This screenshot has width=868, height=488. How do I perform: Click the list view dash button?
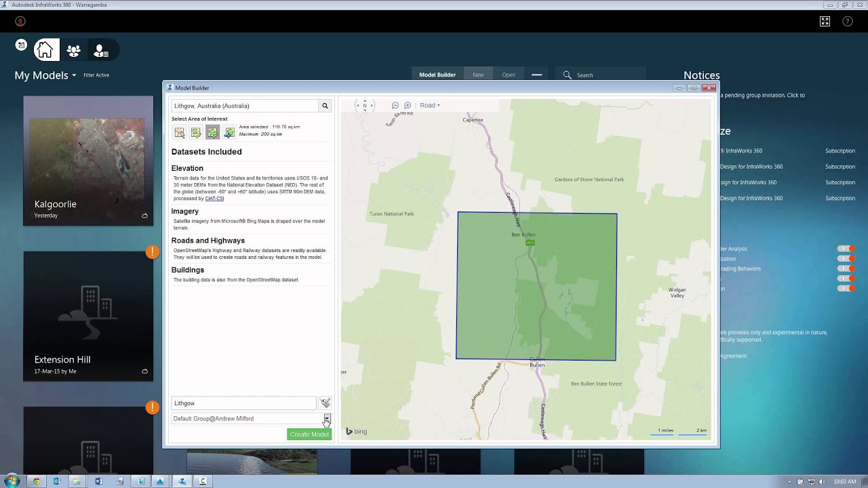click(536, 75)
